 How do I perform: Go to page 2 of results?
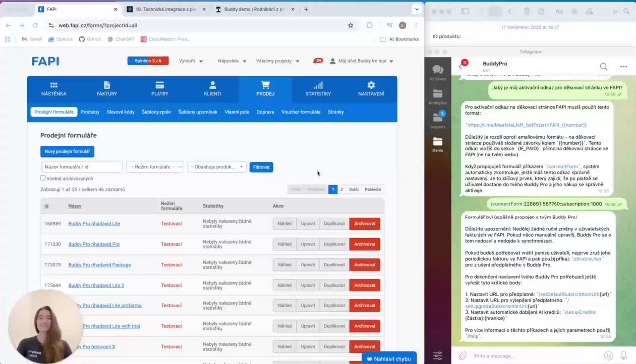tap(342, 189)
